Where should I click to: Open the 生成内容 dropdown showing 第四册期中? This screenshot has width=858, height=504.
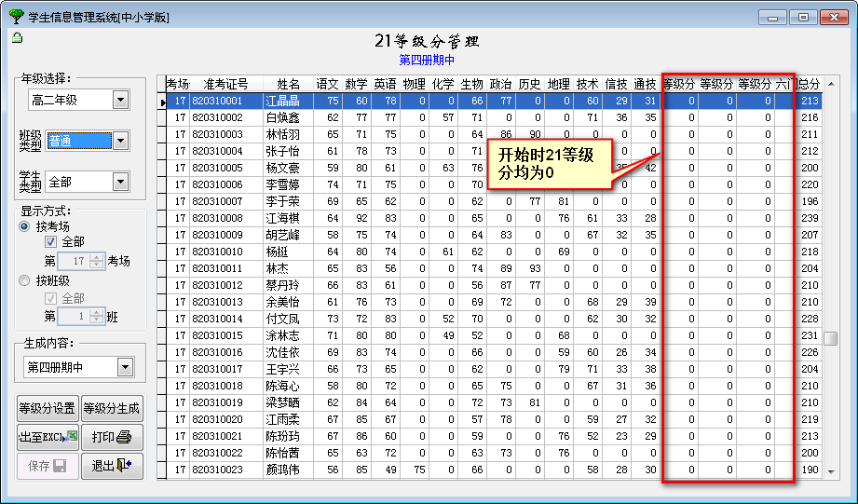(x=126, y=367)
